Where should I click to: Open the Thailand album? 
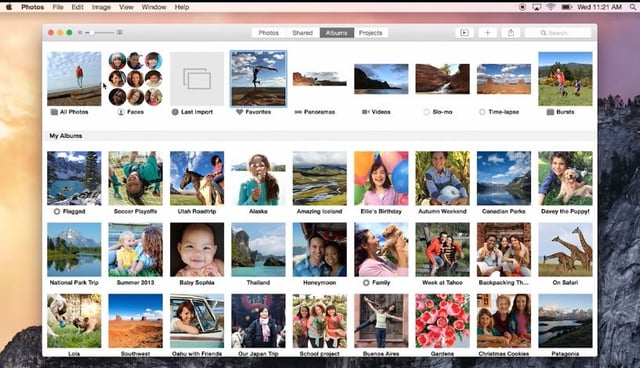click(258, 249)
